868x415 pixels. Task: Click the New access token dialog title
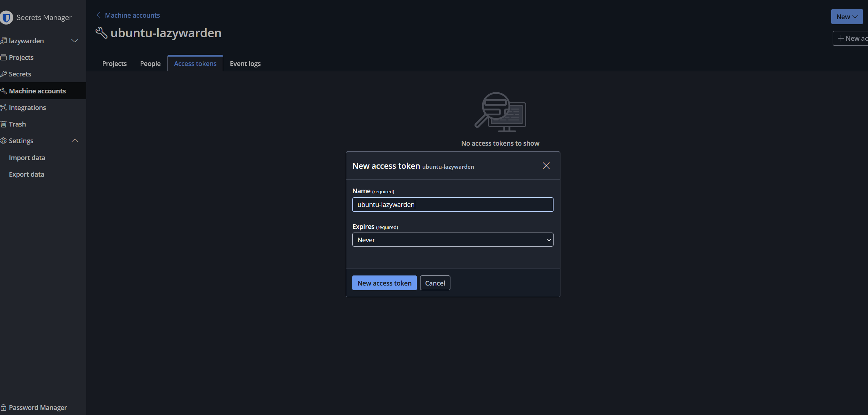pyautogui.click(x=386, y=166)
